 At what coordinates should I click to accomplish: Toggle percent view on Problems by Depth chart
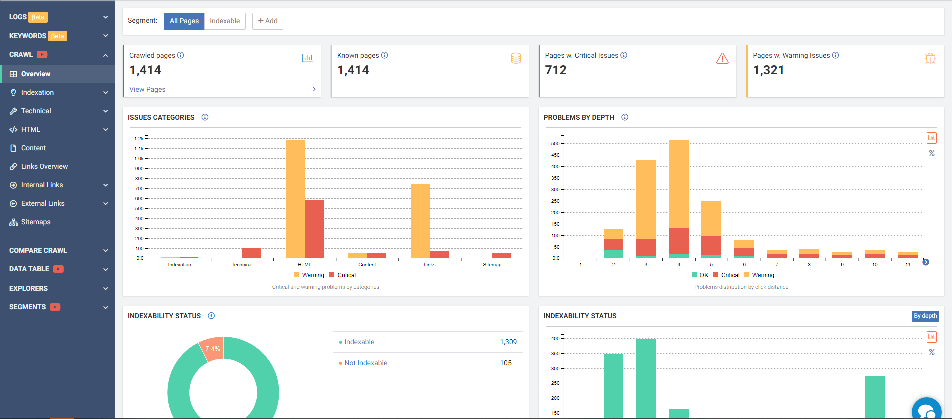931,153
